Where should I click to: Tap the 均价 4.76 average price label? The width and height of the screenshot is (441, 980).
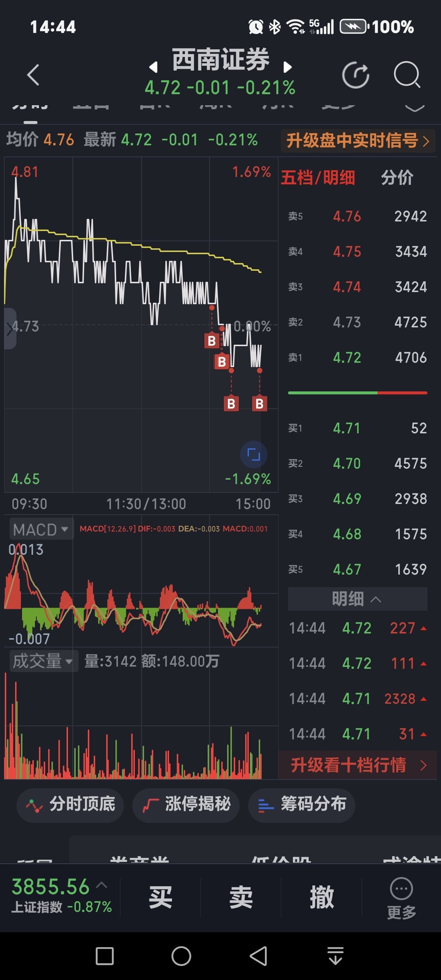40,139
